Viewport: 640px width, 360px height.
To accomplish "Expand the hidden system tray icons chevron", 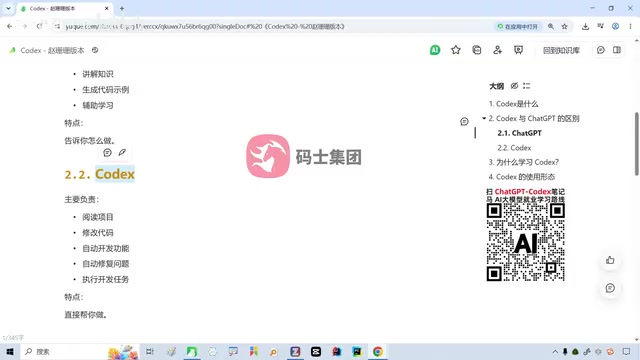I will tap(555, 351).
